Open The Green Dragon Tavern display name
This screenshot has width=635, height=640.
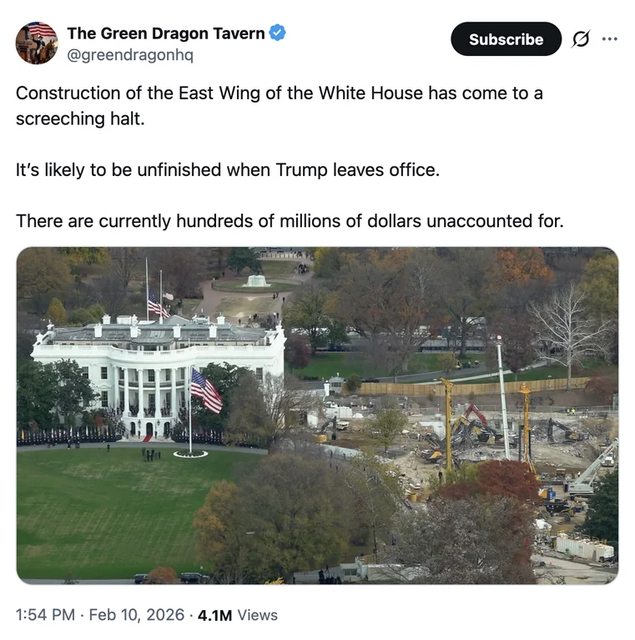click(x=165, y=33)
